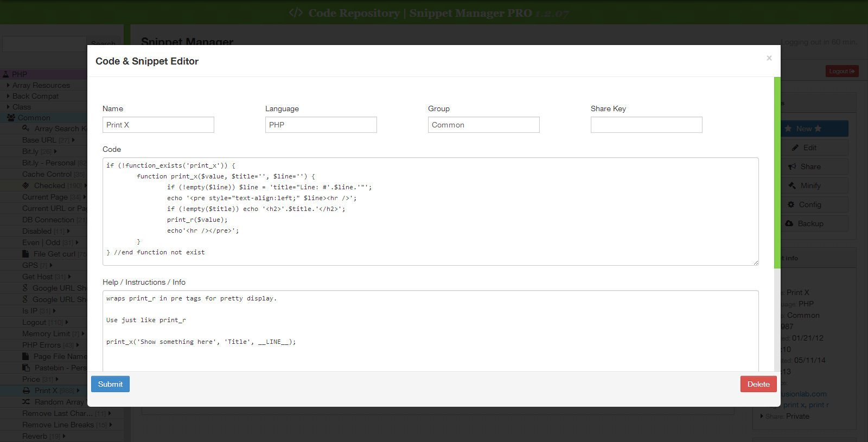Click the empty Share Key field
This screenshot has height=442, width=868.
pos(646,125)
